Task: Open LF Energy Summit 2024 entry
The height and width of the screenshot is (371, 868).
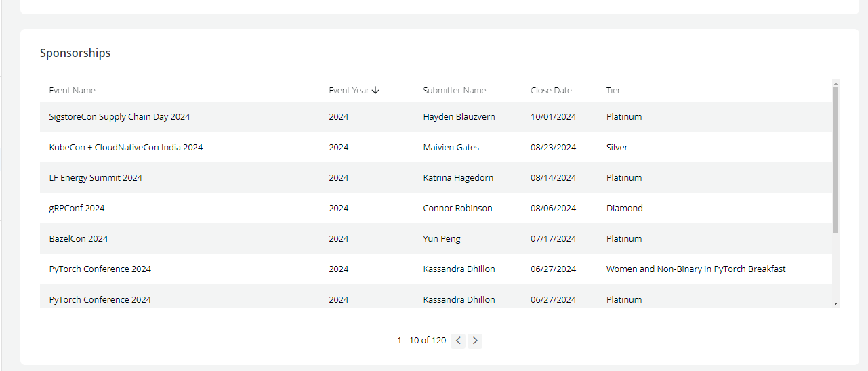Action: (x=96, y=177)
